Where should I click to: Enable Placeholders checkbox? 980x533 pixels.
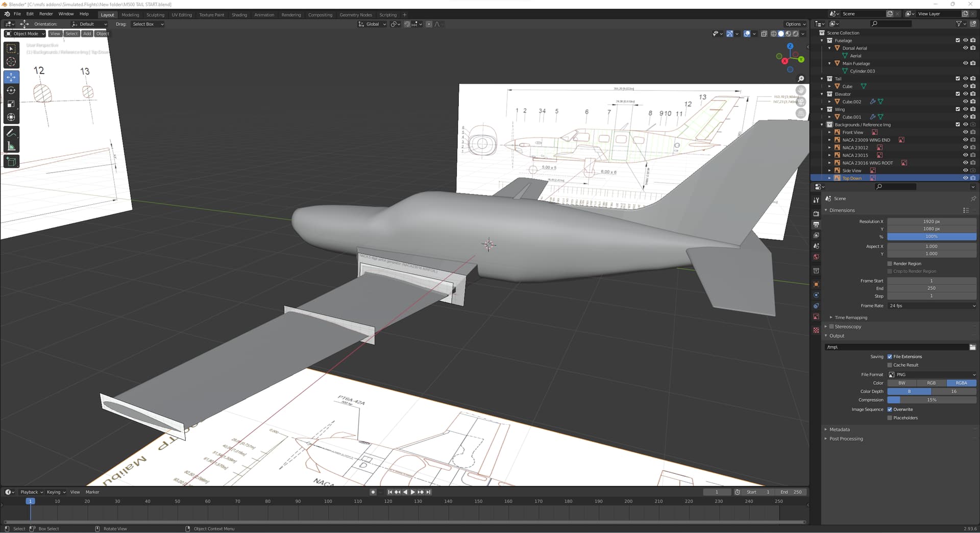(x=890, y=418)
